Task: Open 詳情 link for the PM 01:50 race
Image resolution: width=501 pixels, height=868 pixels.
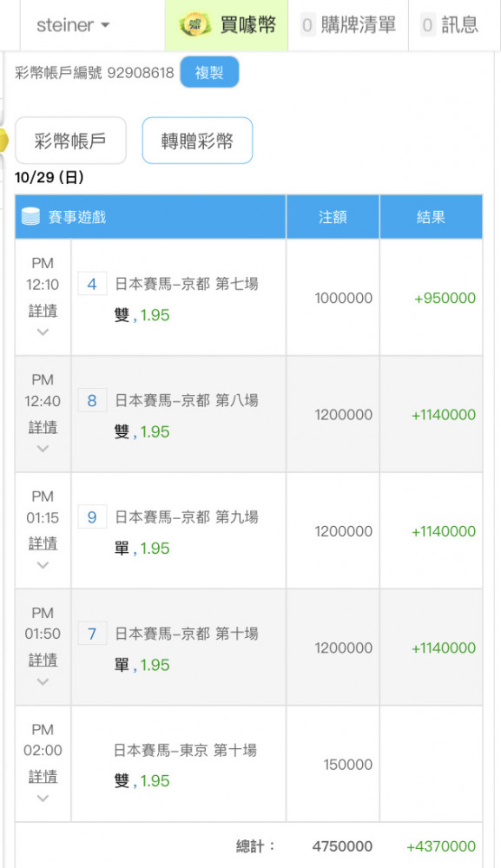Action: [x=43, y=660]
